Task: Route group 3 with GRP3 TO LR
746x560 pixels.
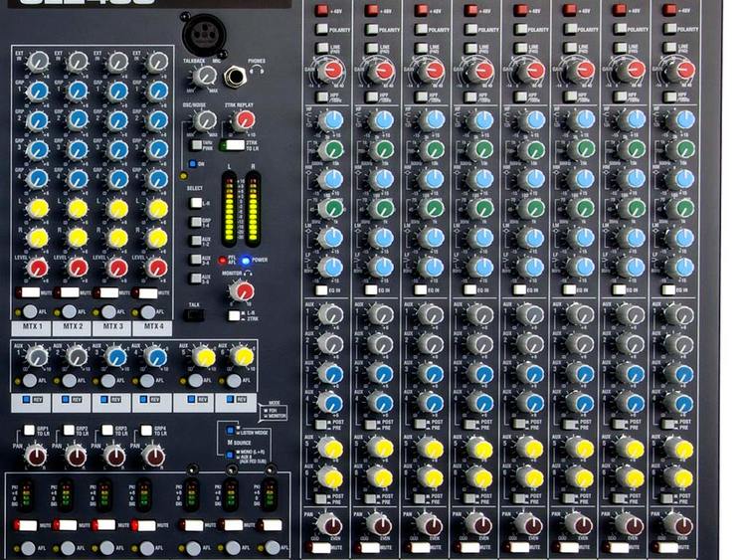Action: 107,430
